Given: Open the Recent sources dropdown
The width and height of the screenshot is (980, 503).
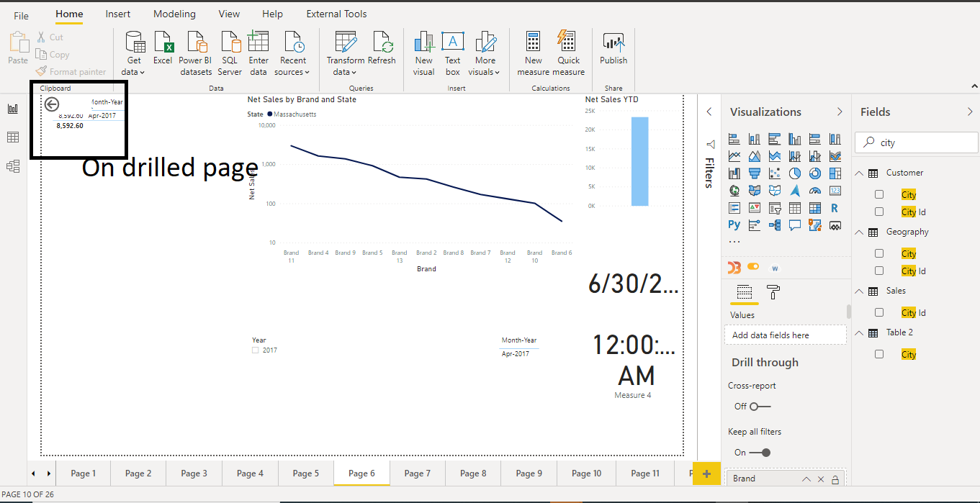Looking at the screenshot, I should 292,66.
